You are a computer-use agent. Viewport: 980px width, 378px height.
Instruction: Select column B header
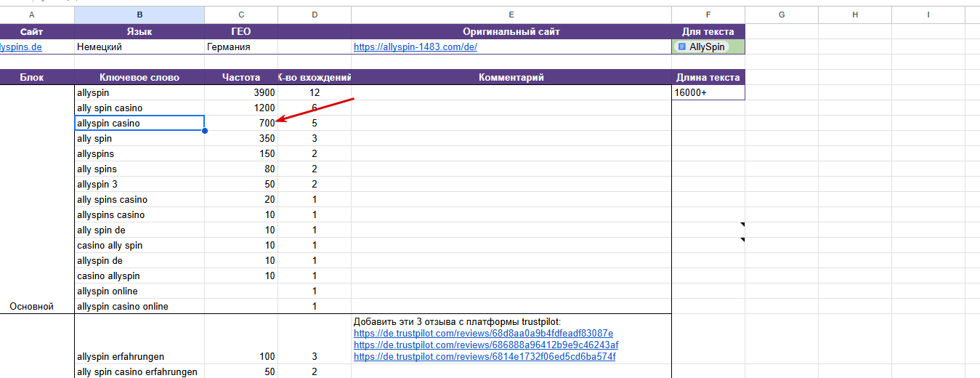(139, 15)
